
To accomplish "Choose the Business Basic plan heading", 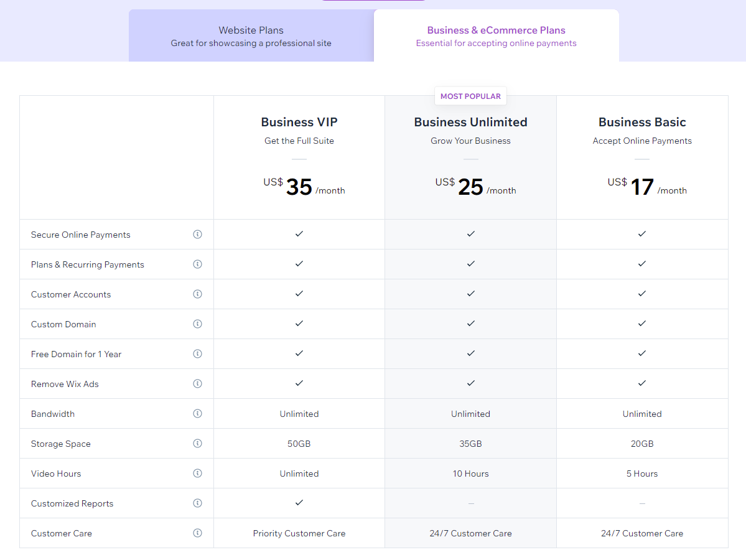I will pos(642,122).
